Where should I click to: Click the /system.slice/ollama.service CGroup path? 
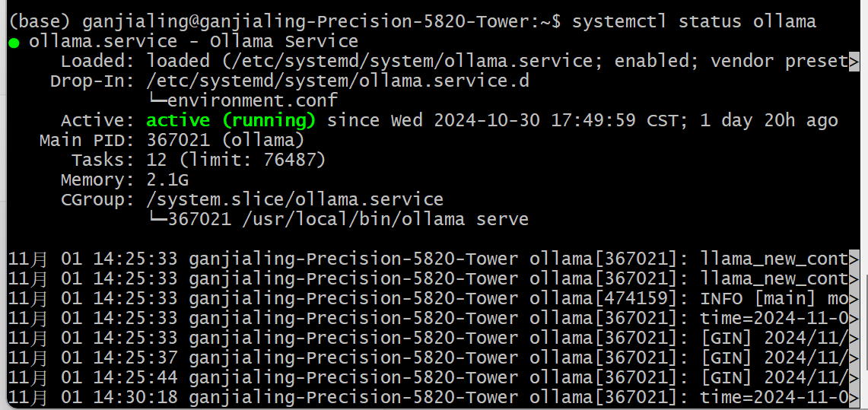click(x=295, y=200)
